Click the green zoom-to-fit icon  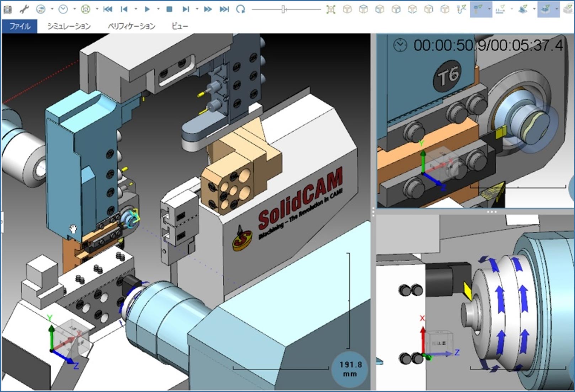[x=331, y=9]
